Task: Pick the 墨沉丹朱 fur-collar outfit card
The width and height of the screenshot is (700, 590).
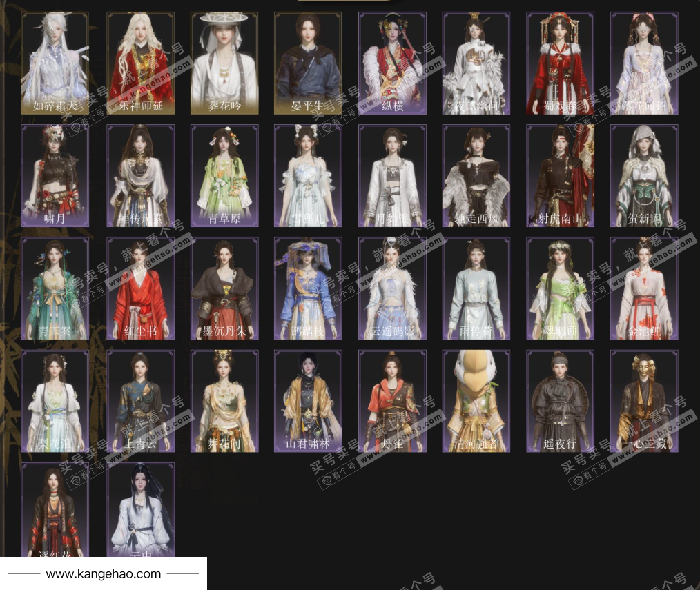Action: 224,288
